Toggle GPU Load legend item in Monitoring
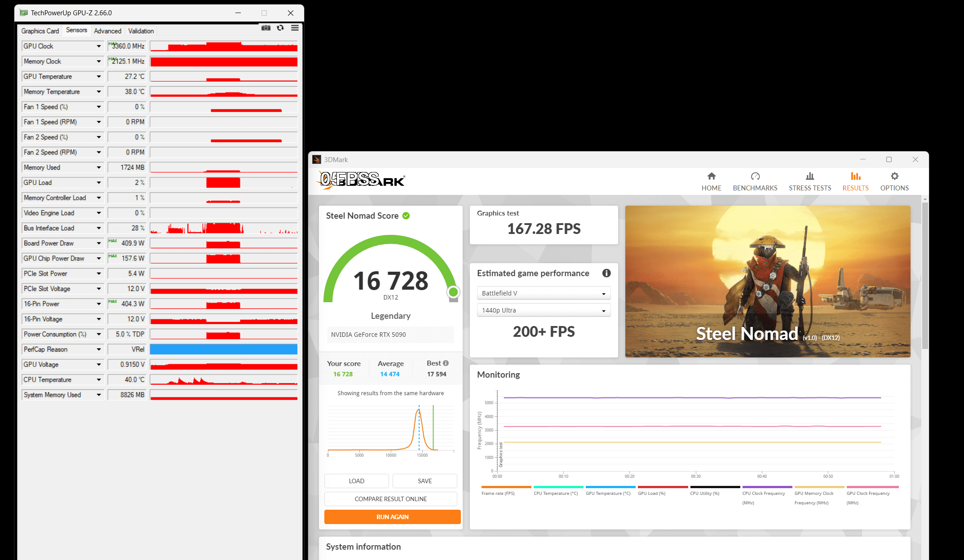964x560 pixels. (x=651, y=493)
